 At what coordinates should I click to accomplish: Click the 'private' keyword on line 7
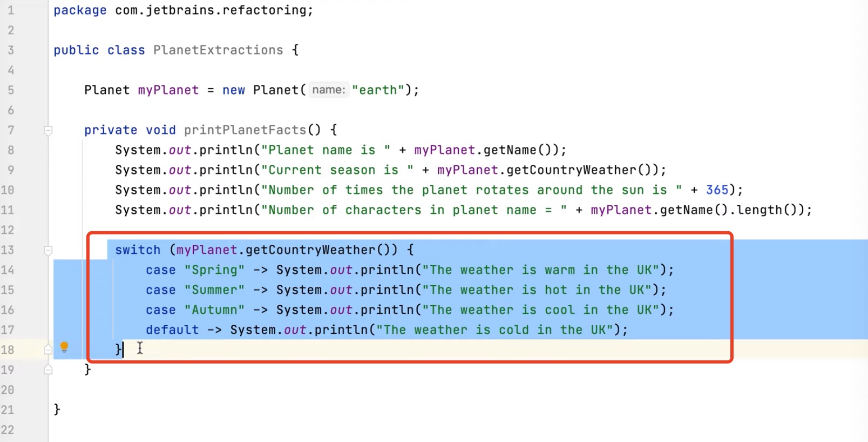click(111, 130)
